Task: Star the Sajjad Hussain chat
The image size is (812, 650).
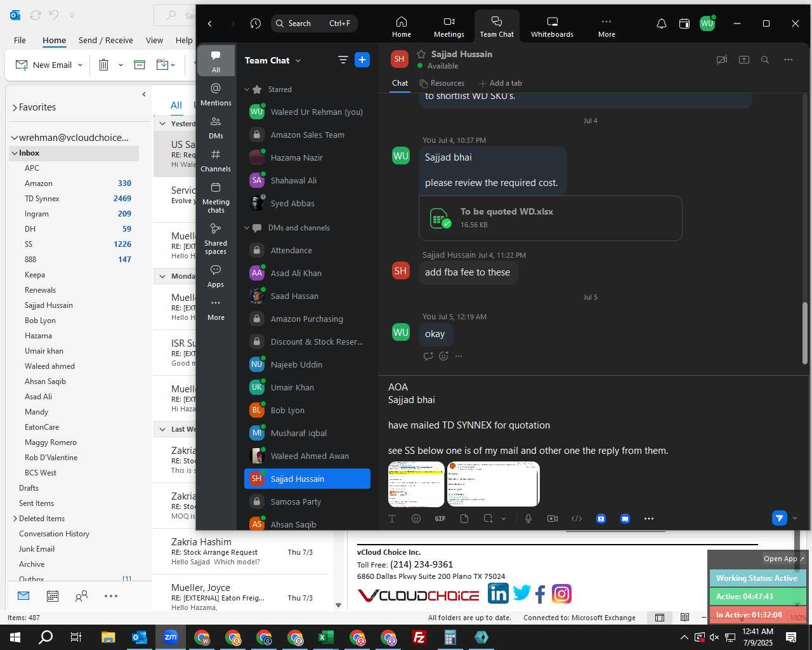Action: pyautogui.click(x=421, y=54)
